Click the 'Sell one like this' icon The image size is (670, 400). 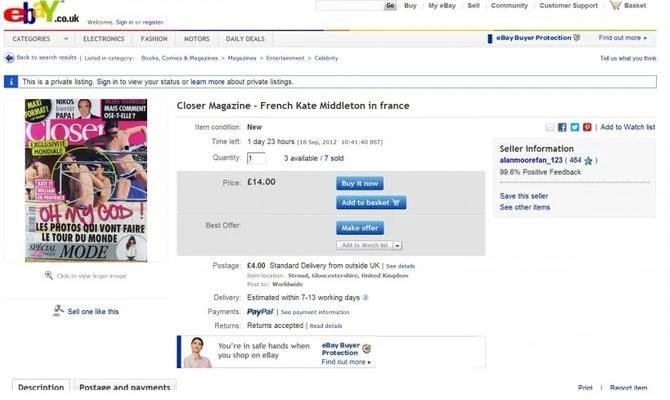(59, 311)
